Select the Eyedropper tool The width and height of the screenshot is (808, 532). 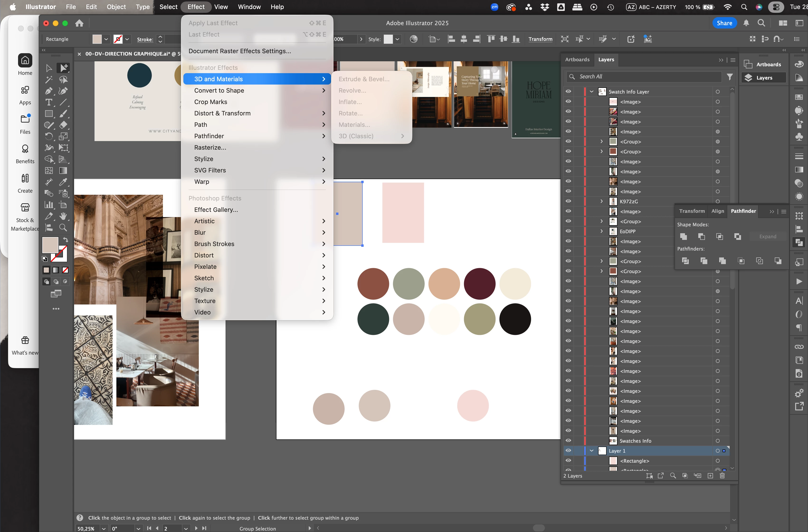pos(63,182)
